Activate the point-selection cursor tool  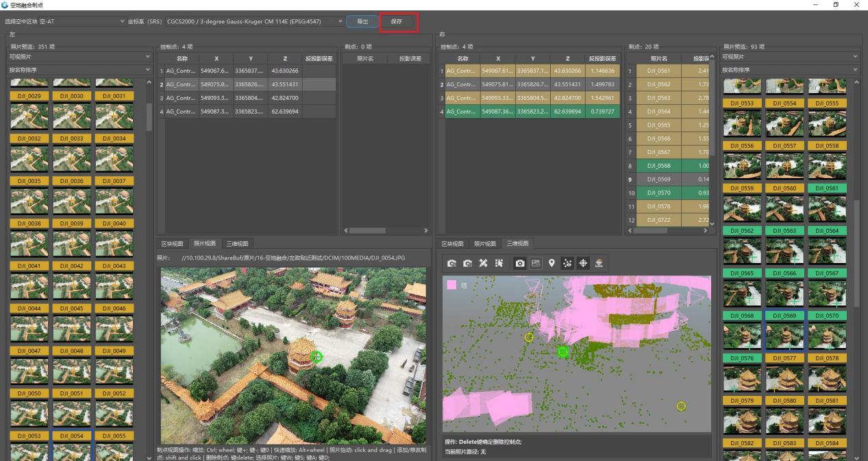(499, 263)
